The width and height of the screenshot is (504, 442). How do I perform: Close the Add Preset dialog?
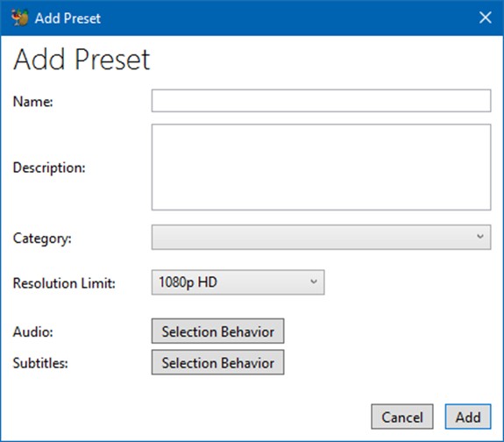485,18
